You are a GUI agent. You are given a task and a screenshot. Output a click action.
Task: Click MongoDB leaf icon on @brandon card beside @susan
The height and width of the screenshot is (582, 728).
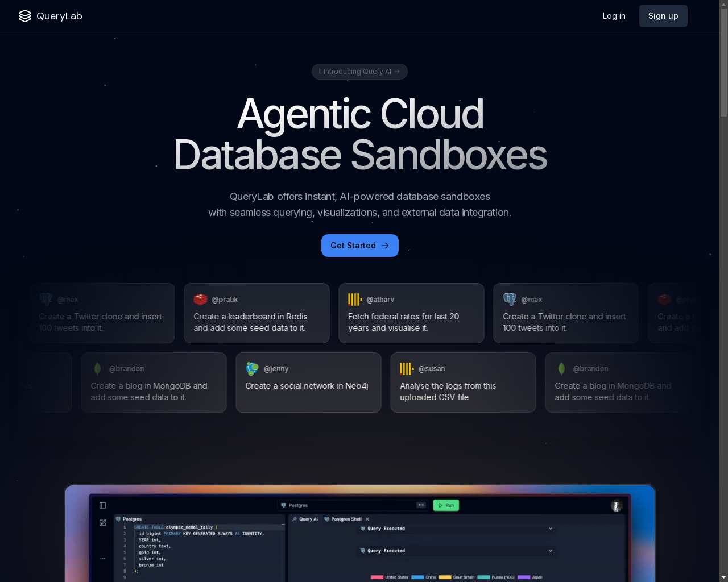pos(561,369)
